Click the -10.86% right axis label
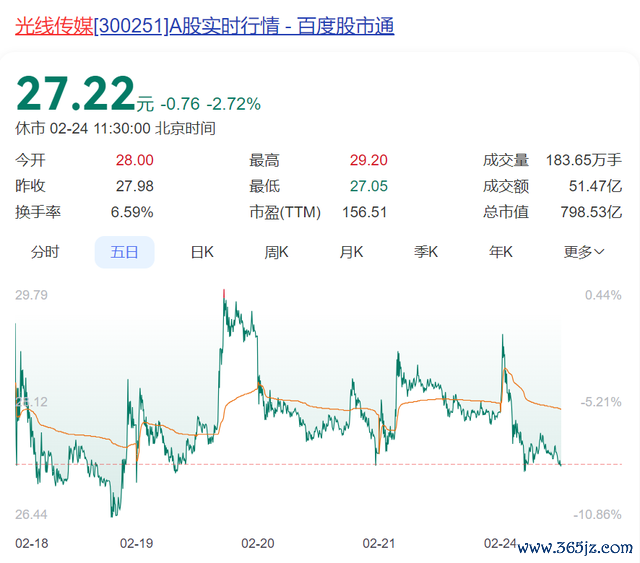The image size is (640, 563). [x=598, y=514]
